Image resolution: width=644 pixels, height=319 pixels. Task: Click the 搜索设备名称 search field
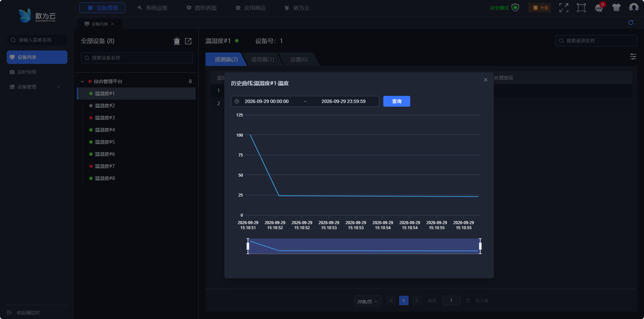137,58
